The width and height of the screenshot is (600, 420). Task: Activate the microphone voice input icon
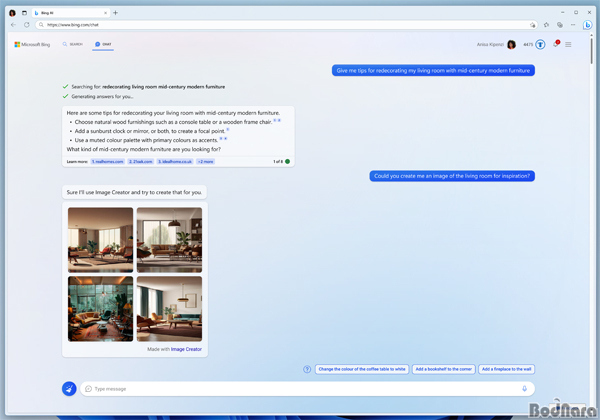524,389
